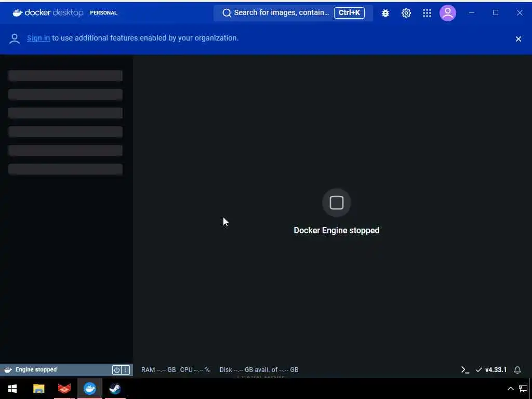
Task: Click the CPU usage readout
Action: 195,370
